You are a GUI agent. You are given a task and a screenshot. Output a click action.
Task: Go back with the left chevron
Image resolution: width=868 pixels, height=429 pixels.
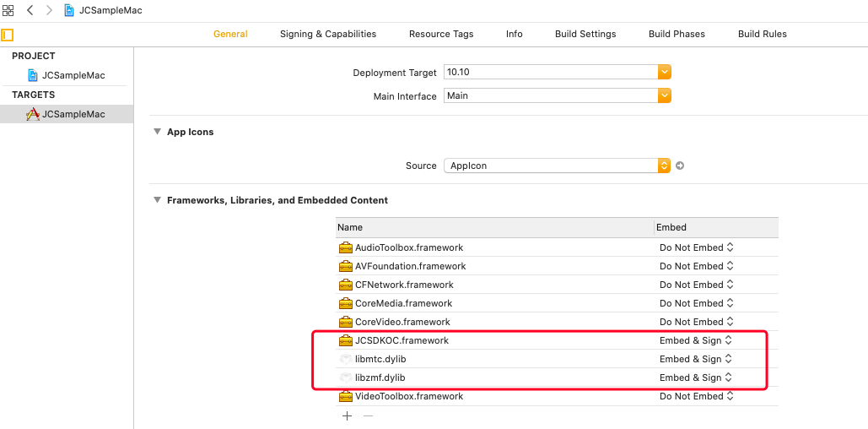click(x=30, y=10)
